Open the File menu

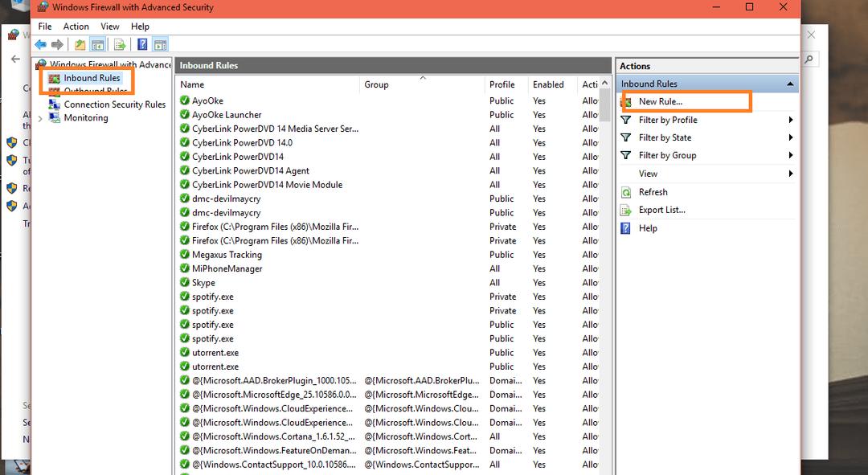(x=45, y=27)
